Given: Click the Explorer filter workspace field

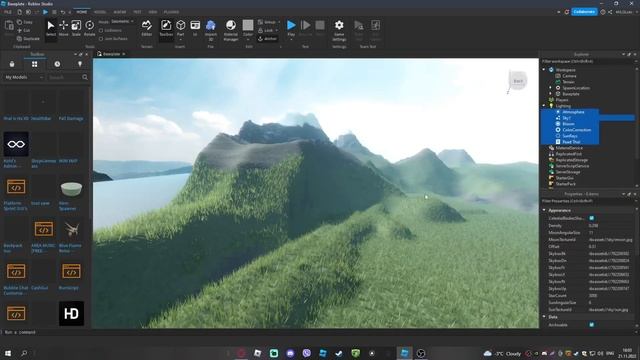Looking at the screenshot, I should pos(588,62).
